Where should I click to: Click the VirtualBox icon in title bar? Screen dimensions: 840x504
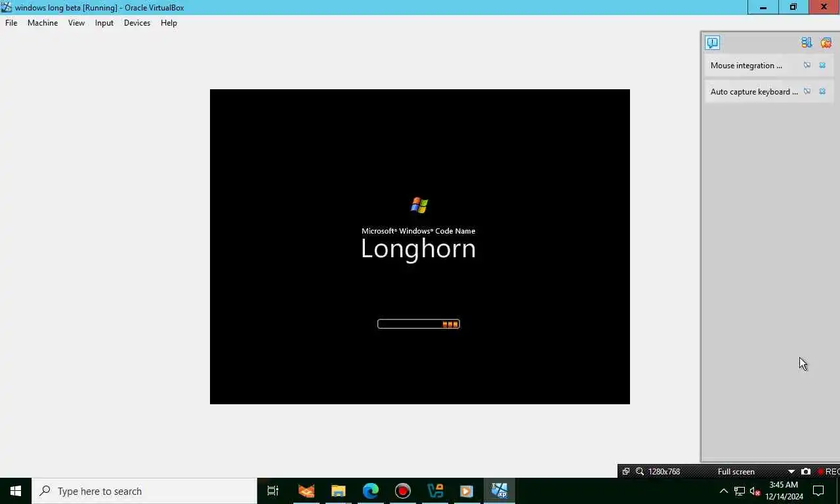(x=7, y=7)
